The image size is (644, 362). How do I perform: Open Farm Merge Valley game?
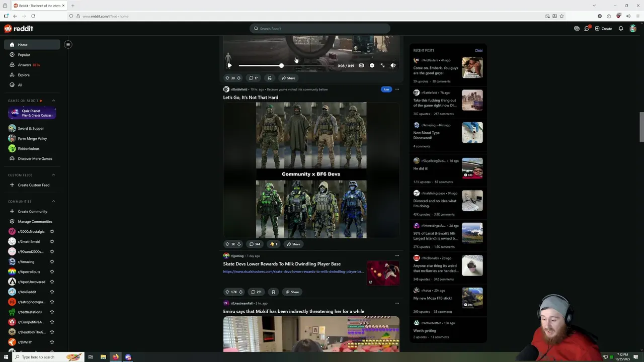coord(32,138)
